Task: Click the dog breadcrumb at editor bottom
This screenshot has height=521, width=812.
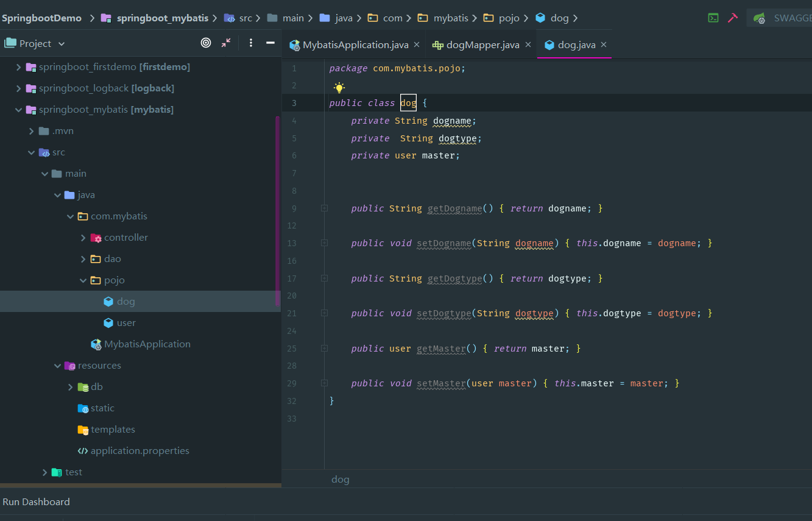Action: pos(340,480)
